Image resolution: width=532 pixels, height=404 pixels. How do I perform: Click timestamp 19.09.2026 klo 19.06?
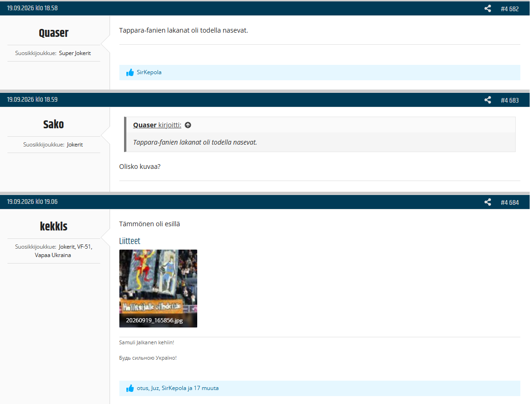click(32, 202)
